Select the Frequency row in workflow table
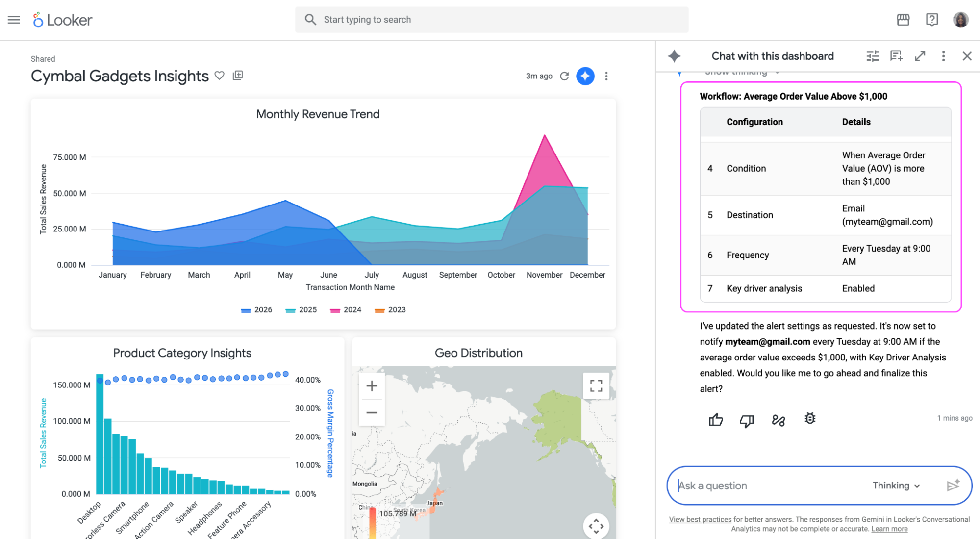Image resolution: width=980 pixels, height=539 pixels. [826, 255]
